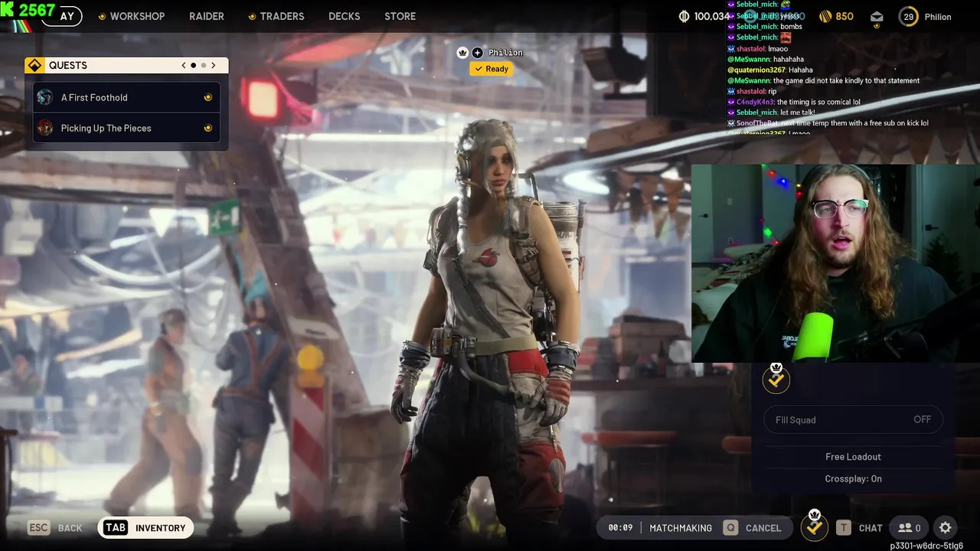Click the coin balance icon by 100,034
Screen dimensions: 980x551
click(x=684, y=16)
